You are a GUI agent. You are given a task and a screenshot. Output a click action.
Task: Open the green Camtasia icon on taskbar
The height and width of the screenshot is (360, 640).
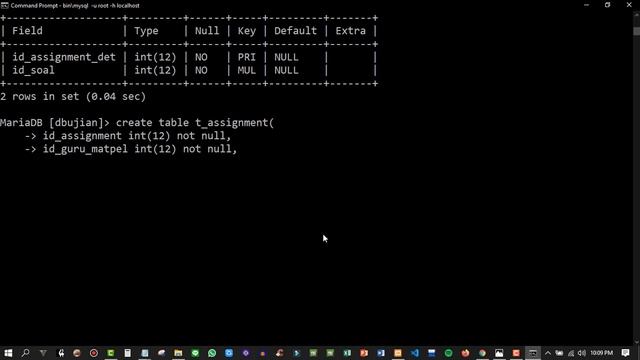tap(111, 353)
